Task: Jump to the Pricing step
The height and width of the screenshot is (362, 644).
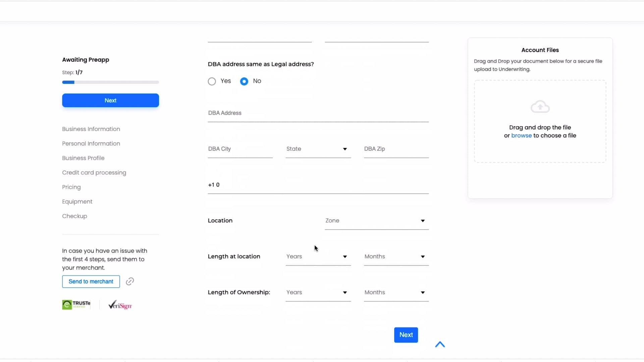Action: (x=71, y=187)
